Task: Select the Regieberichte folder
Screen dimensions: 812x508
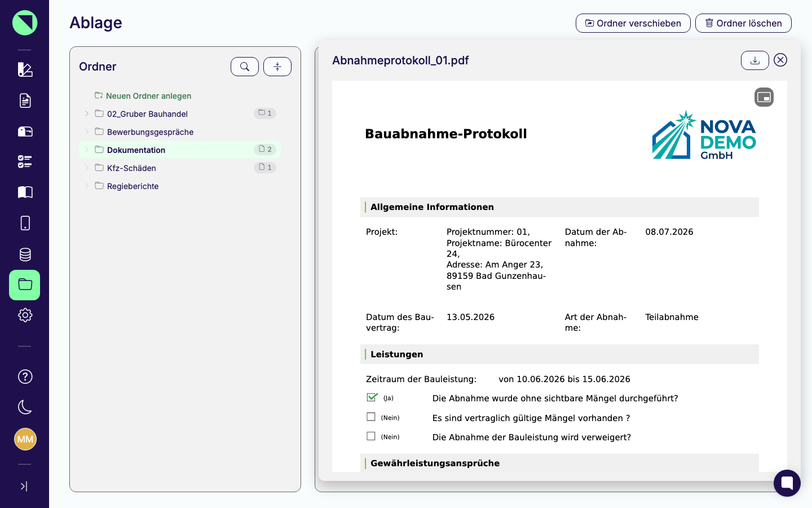Action: pos(180,186)
